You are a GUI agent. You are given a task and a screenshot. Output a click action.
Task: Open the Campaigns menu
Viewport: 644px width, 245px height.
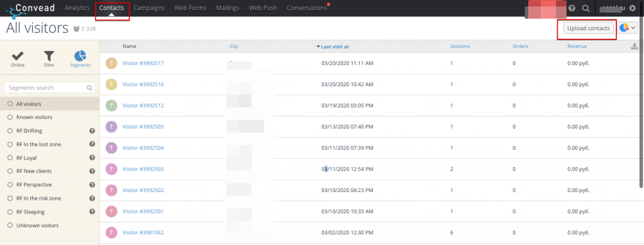(x=149, y=8)
